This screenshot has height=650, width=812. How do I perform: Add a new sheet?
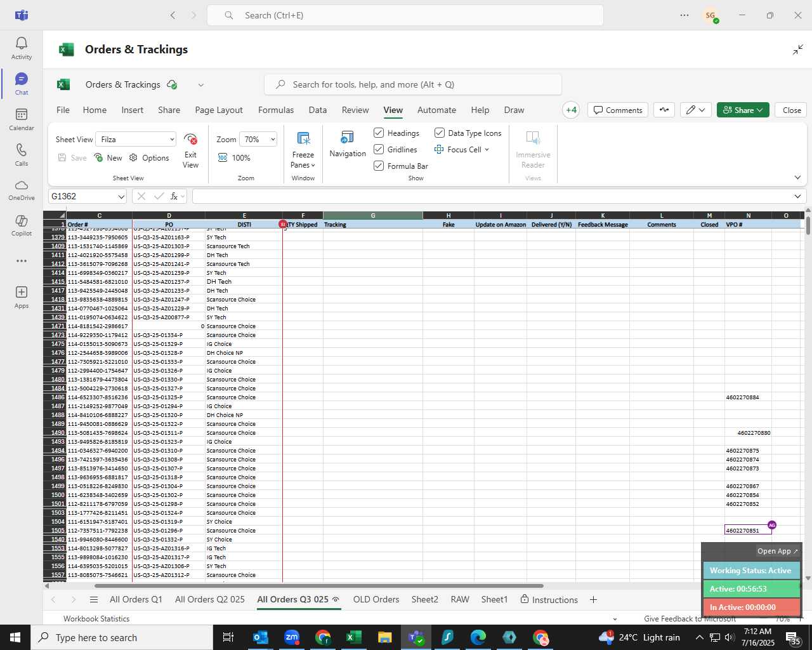click(593, 600)
